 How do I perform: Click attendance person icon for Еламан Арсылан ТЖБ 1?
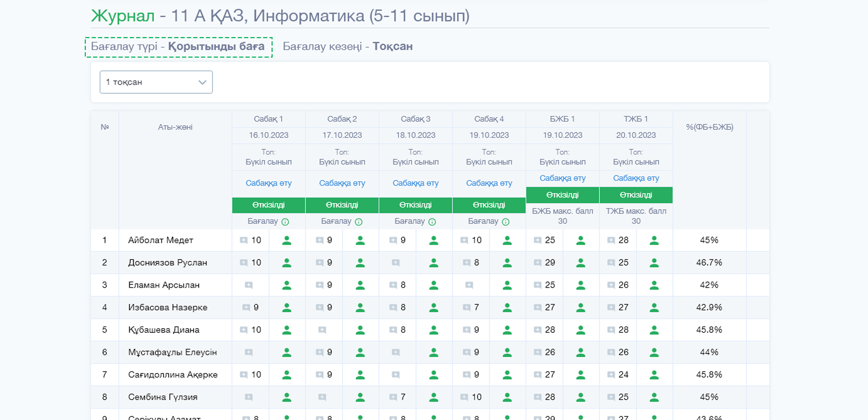tap(654, 285)
